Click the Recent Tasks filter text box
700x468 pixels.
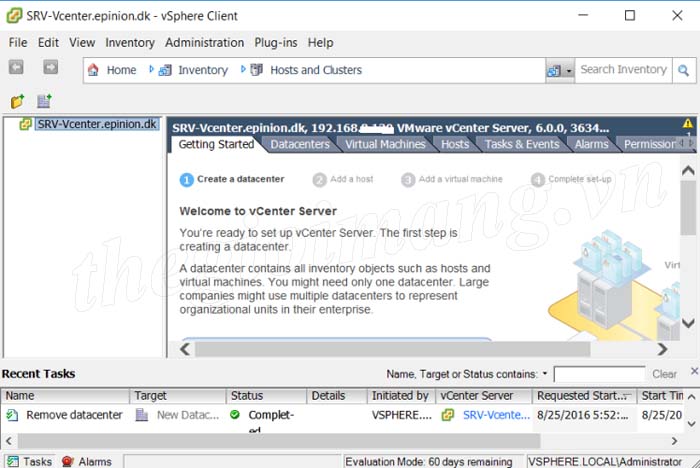click(599, 374)
